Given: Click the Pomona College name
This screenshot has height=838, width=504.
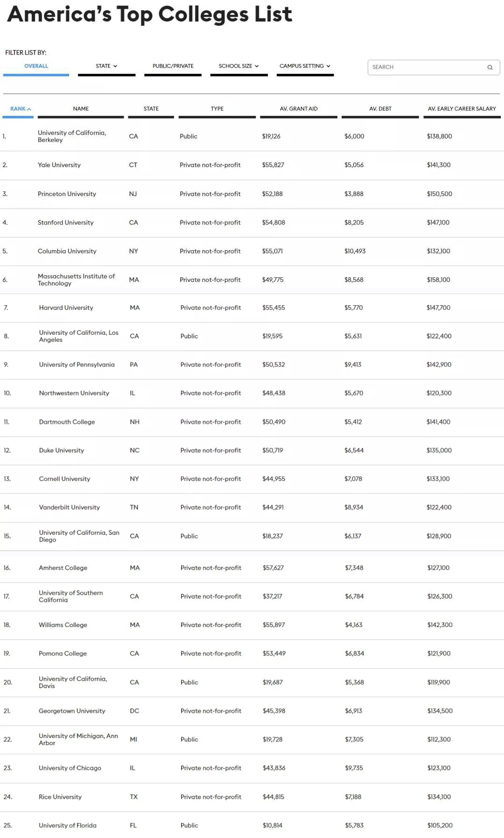Looking at the screenshot, I should tap(63, 654).
